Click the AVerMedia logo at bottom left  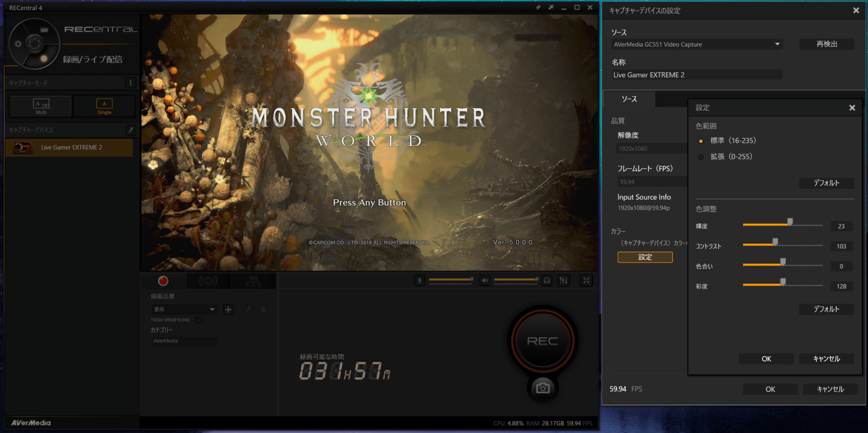[31, 423]
